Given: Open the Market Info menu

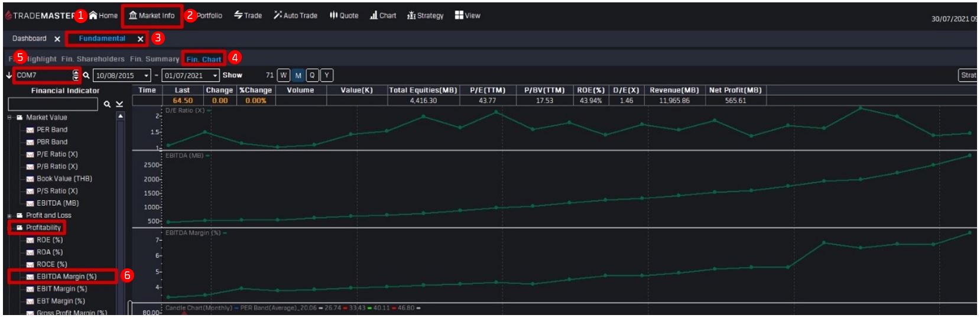Looking at the screenshot, I should [x=152, y=16].
